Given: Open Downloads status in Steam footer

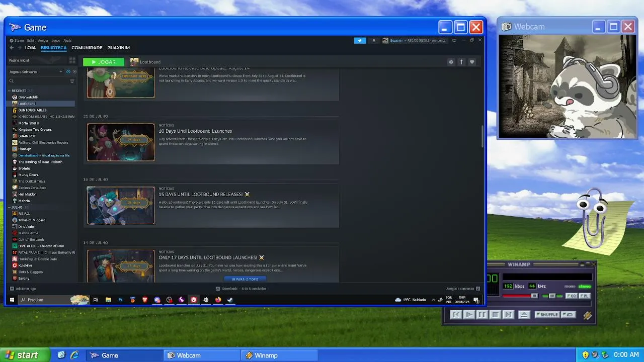Looking at the screenshot, I should click(x=241, y=289).
